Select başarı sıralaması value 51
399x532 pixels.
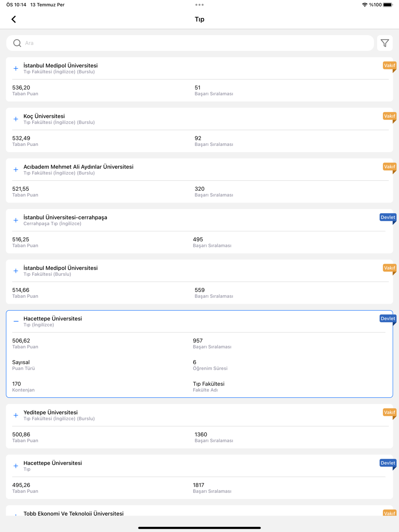pos(198,88)
